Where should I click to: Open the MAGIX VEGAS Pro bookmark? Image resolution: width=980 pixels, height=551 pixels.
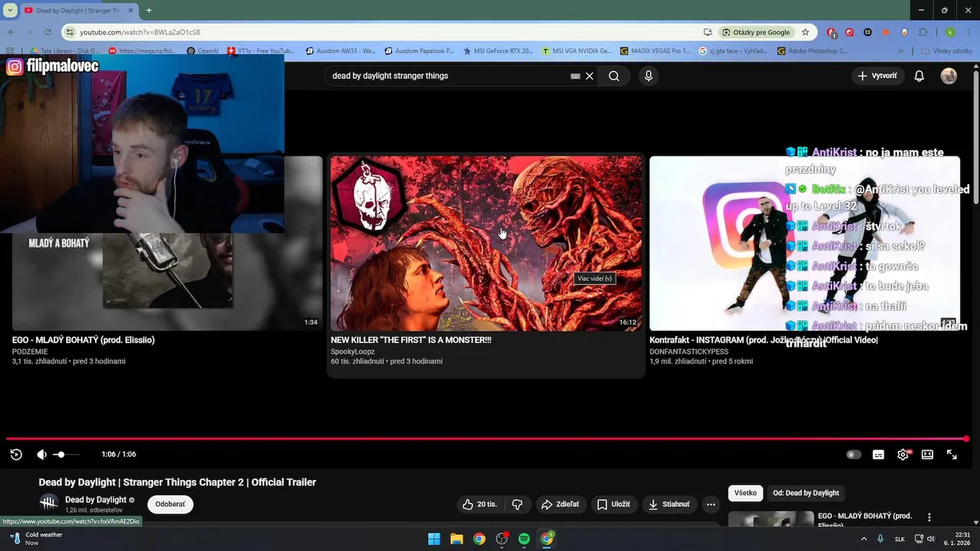[x=655, y=51]
